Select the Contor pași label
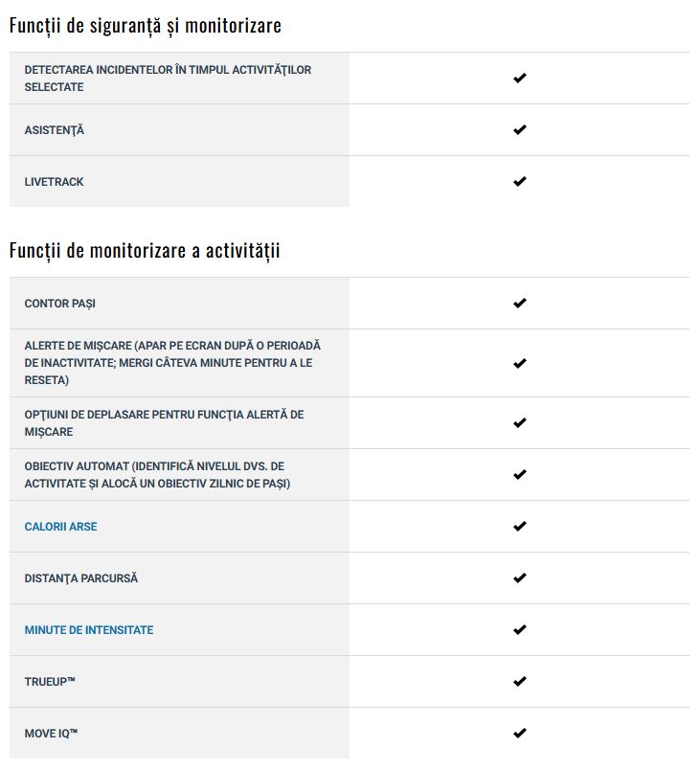 pyautogui.click(x=60, y=304)
